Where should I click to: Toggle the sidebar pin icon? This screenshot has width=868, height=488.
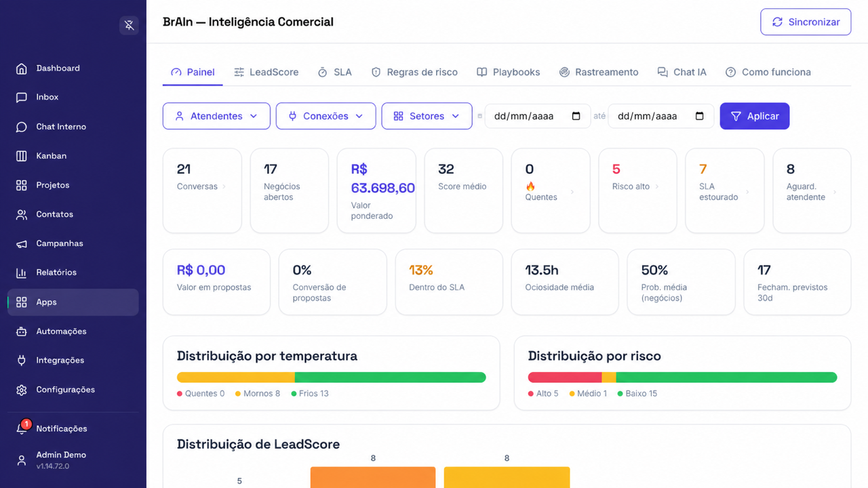129,26
